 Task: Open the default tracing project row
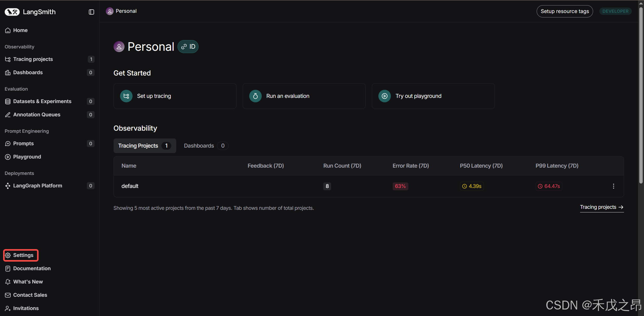coord(130,186)
